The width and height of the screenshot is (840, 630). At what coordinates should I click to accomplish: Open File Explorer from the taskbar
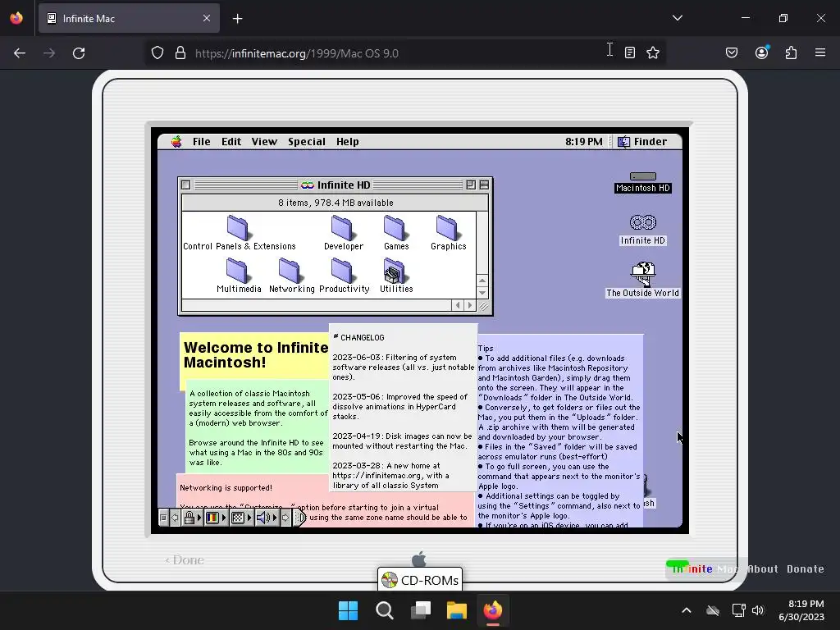457,610
